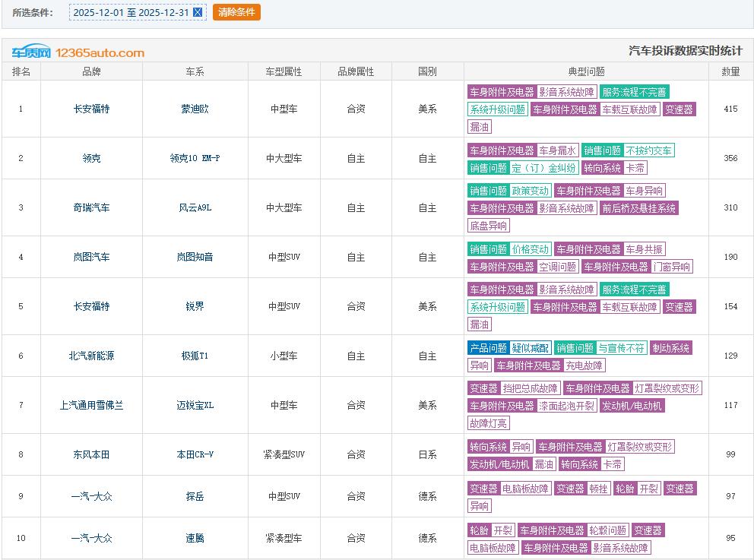Open brand 长安福特 in the 锐界 row

tap(91, 306)
